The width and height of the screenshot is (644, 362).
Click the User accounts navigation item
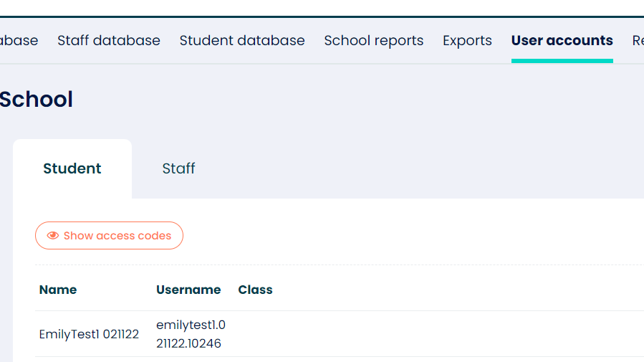(562, 41)
